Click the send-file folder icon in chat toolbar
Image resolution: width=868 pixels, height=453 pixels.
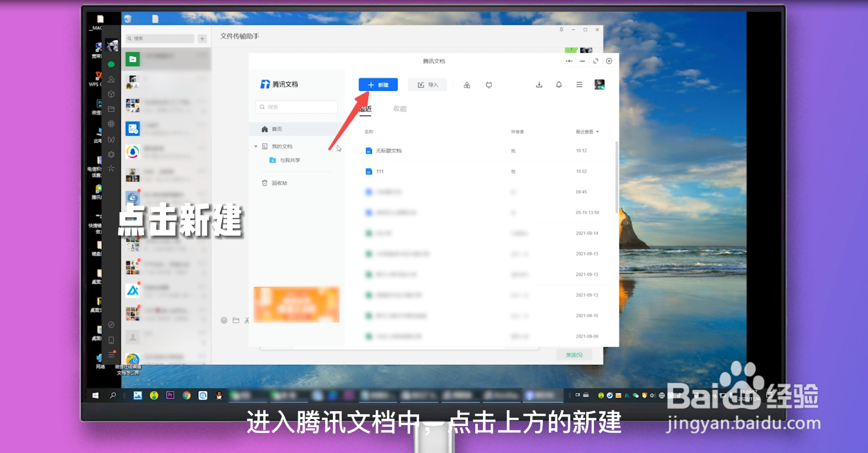[236, 320]
